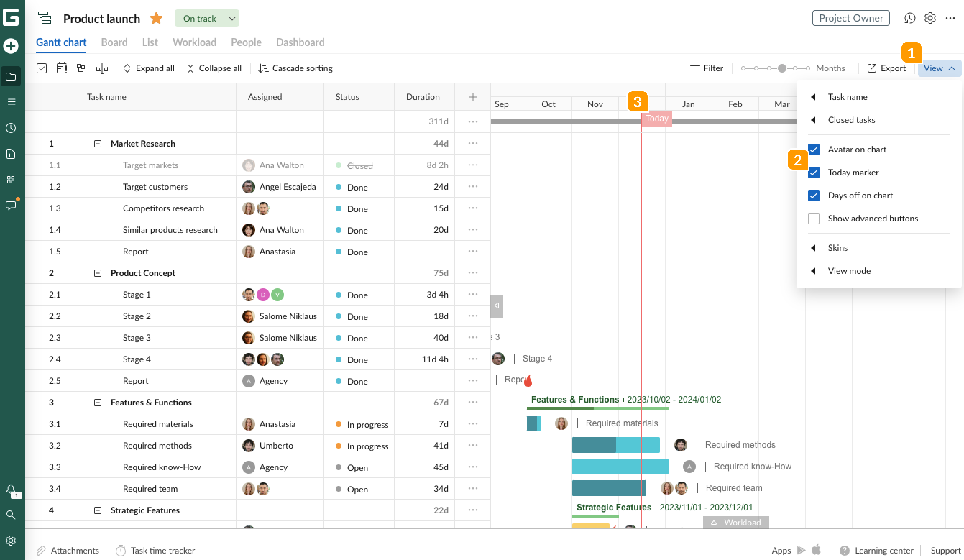Star the Product launch project favorite icon
Screen dimensions: 964x560
pyautogui.click(x=156, y=18)
